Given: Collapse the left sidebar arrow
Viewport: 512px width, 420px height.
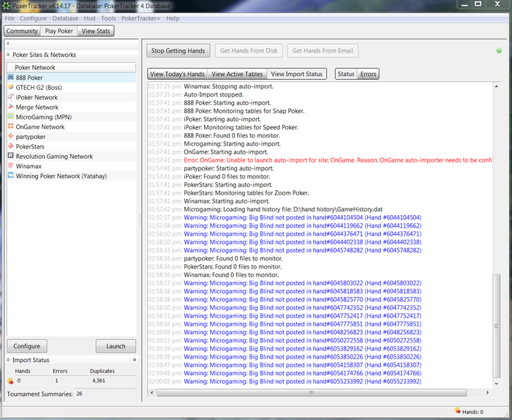Looking at the screenshot, I should 8,43.
